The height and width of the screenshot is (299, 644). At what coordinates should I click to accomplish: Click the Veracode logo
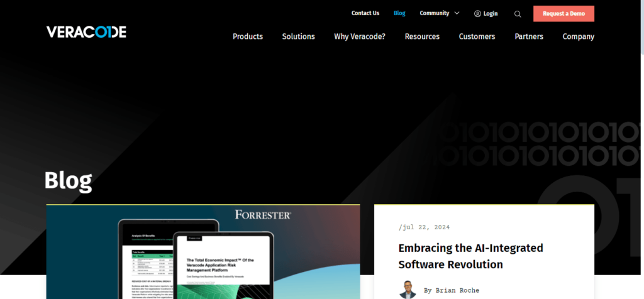(86, 32)
